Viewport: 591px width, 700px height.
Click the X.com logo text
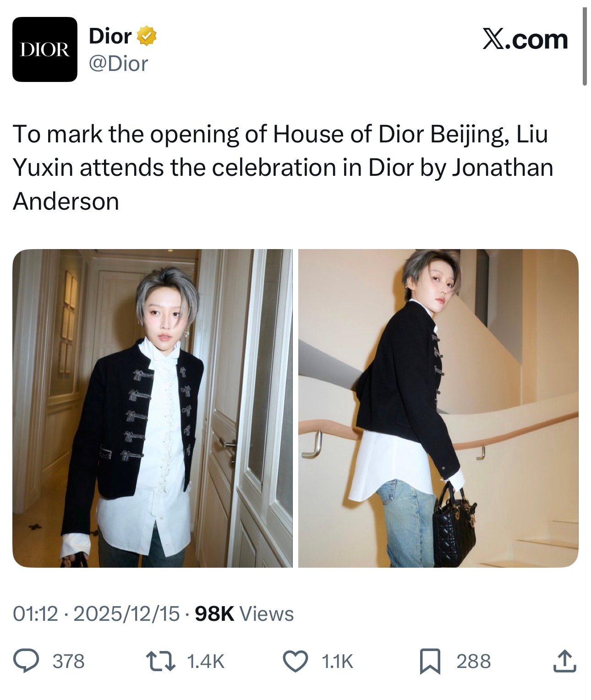(525, 39)
